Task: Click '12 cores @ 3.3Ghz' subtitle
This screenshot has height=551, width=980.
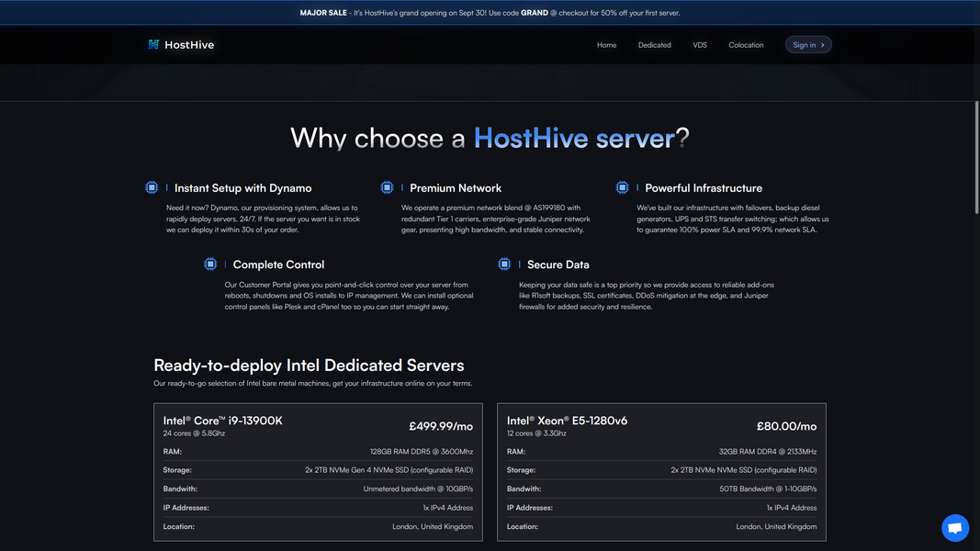Action: [x=536, y=433]
